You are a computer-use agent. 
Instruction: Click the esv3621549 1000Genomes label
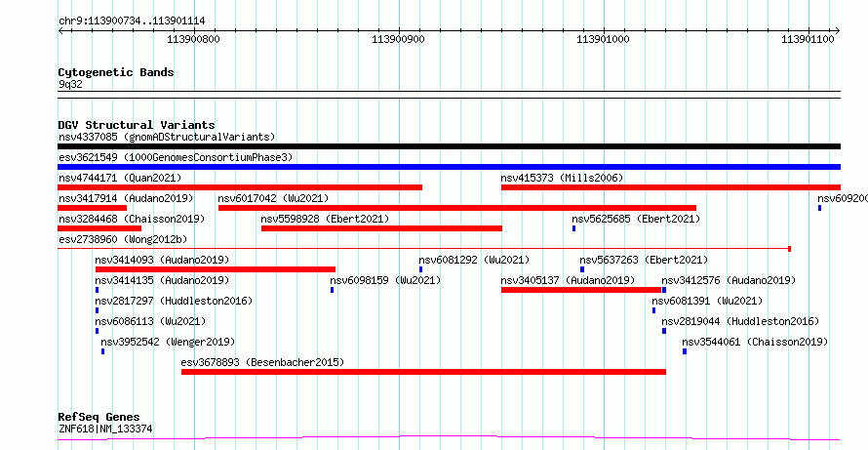(176, 157)
